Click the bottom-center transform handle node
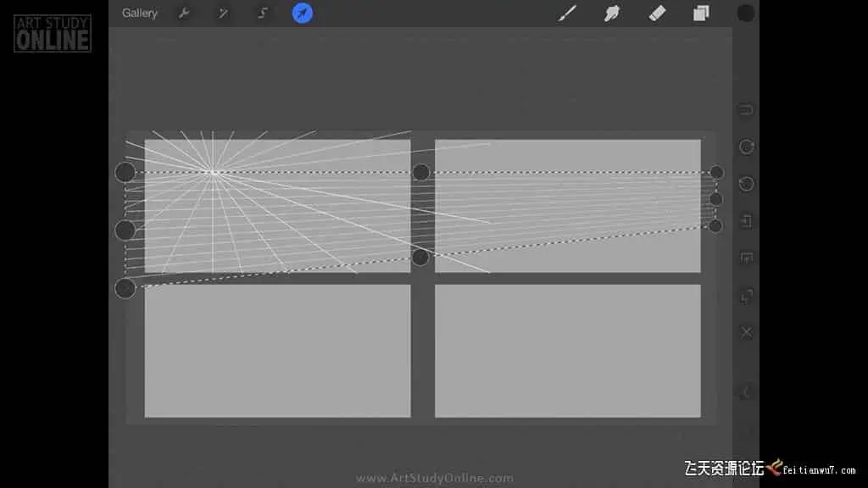 click(x=420, y=258)
